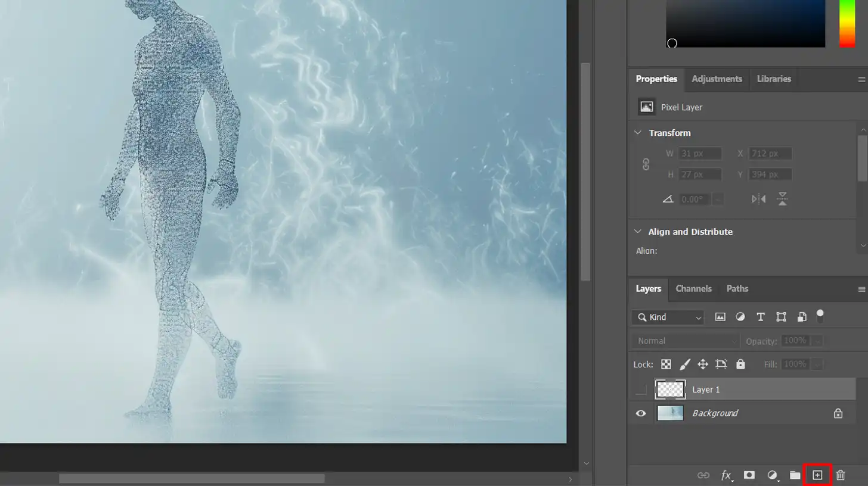Image resolution: width=868 pixels, height=486 pixels.
Task: Open the Normal blend mode dropdown
Action: tap(686, 341)
